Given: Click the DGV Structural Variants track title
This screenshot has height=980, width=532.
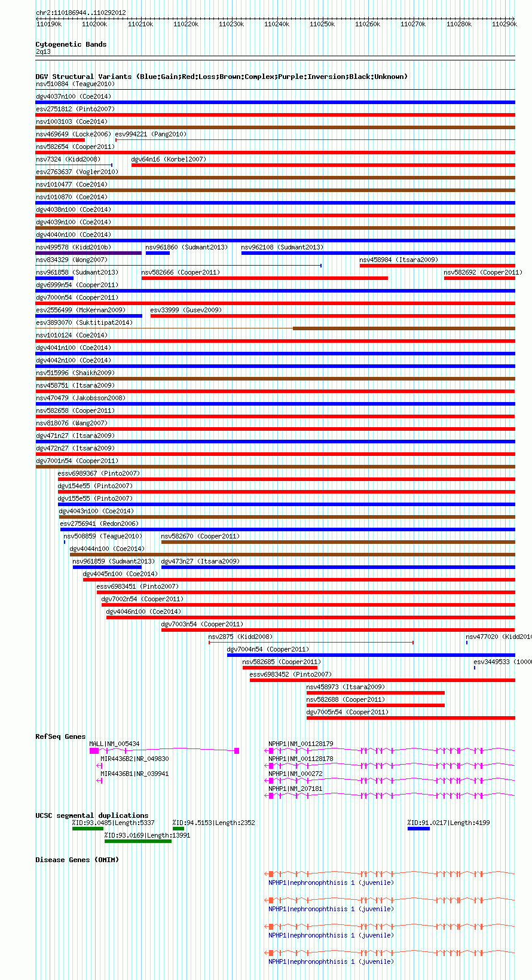Looking at the screenshot, I should pos(221,77).
